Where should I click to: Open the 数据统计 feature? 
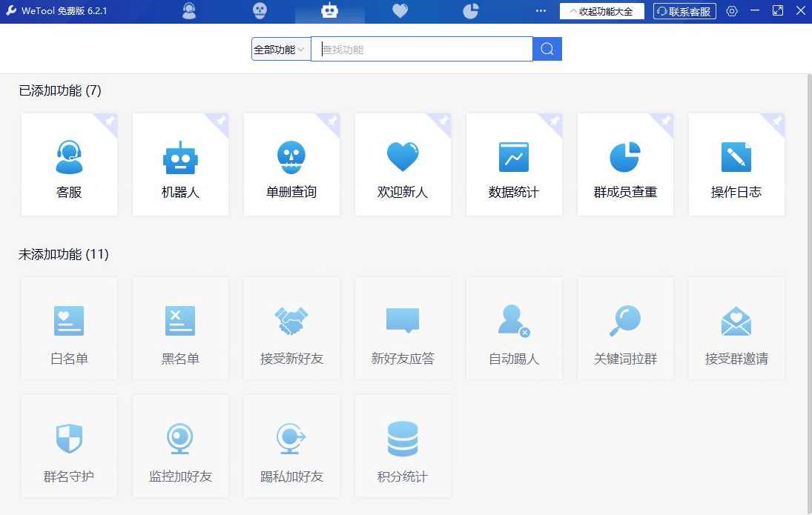point(514,164)
